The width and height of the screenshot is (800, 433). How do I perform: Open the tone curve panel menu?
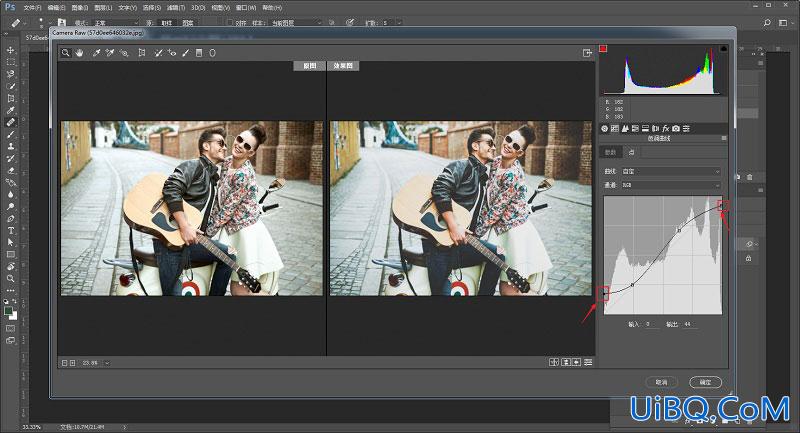[723, 138]
